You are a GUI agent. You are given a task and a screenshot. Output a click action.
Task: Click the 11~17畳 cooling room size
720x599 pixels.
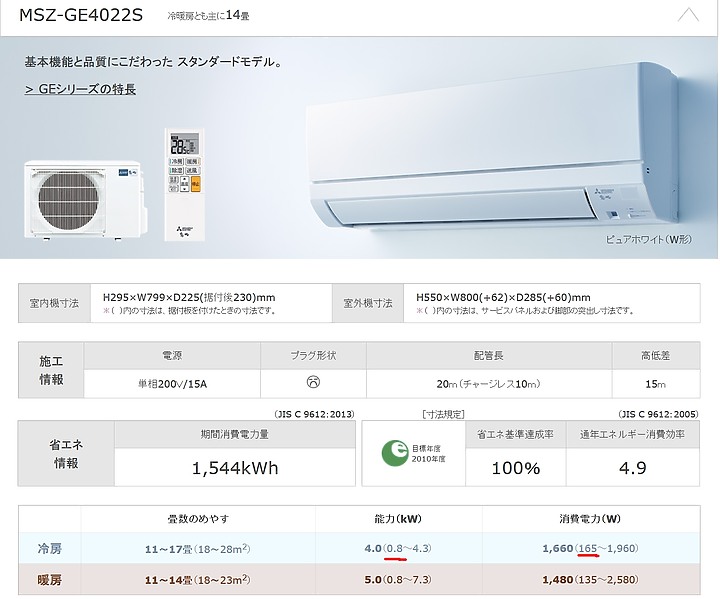tap(197, 548)
